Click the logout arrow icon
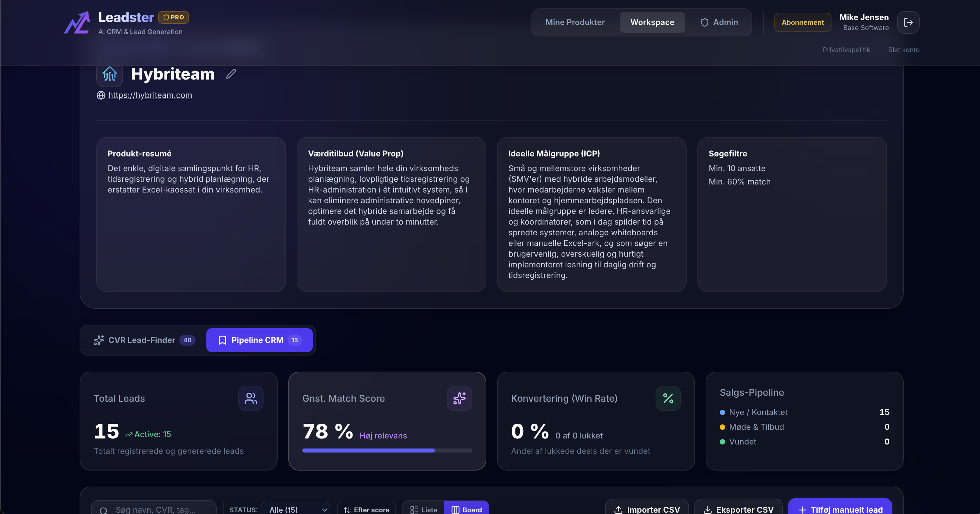 point(908,22)
